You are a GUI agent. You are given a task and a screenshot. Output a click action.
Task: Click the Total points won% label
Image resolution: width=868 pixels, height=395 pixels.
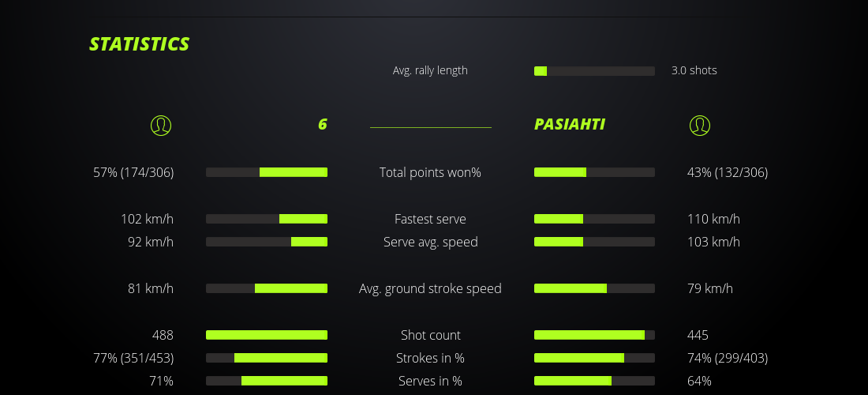[430, 172]
